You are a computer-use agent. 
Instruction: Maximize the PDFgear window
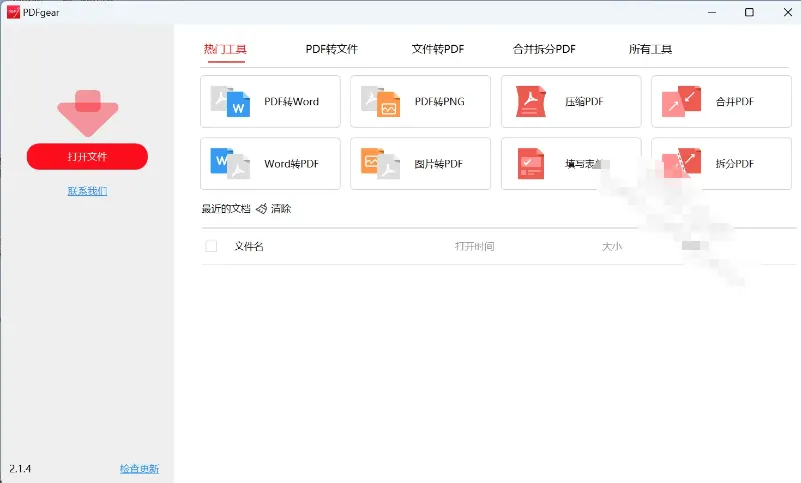(749, 12)
